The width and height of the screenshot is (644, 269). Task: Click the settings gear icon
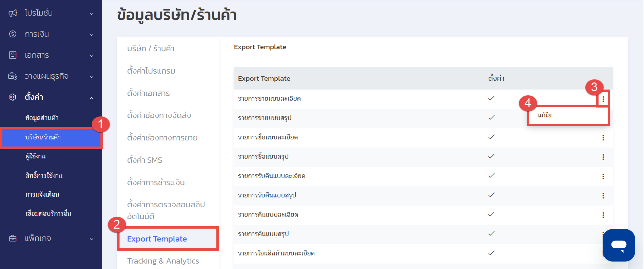tap(13, 97)
